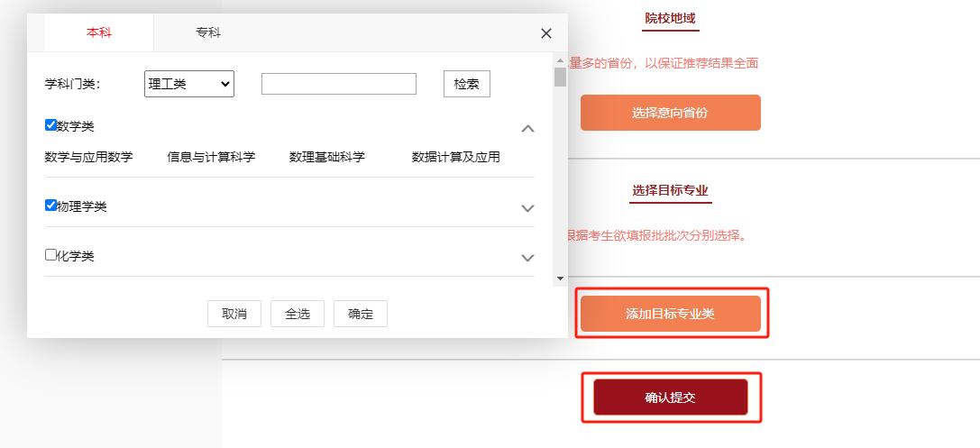Select 数据计算及应用 major
This screenshot has height=448, width=980.
[x=456, y=157]
